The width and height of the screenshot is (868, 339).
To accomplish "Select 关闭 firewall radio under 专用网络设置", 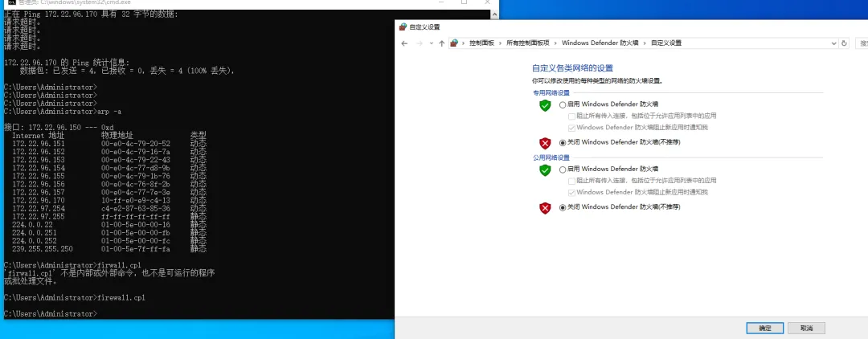I will pyautogui.click(x=563, y=142).
